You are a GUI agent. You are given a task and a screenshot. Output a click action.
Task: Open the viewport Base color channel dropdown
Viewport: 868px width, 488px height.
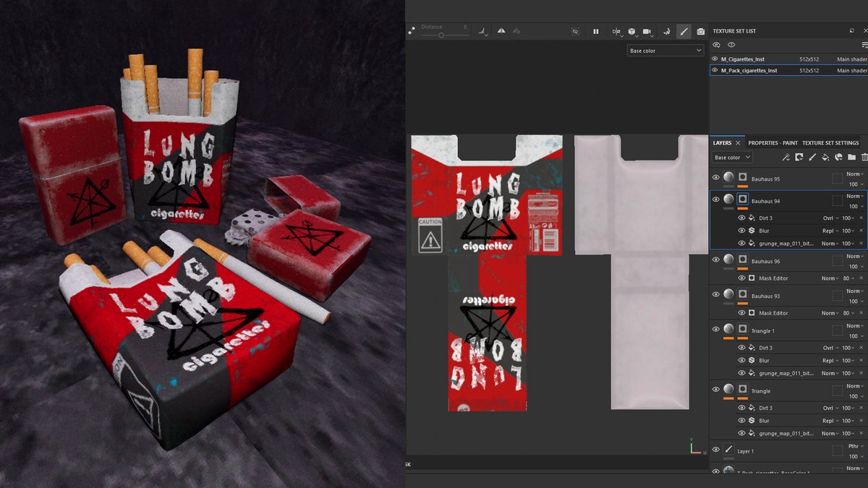tap(665, 51)
